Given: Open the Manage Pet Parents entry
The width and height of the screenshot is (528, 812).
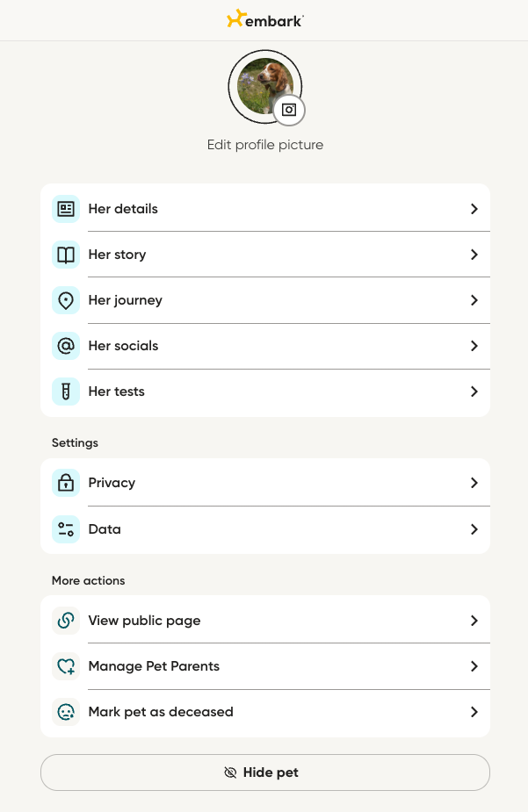Looking at the screenshot, I should 265,666.
